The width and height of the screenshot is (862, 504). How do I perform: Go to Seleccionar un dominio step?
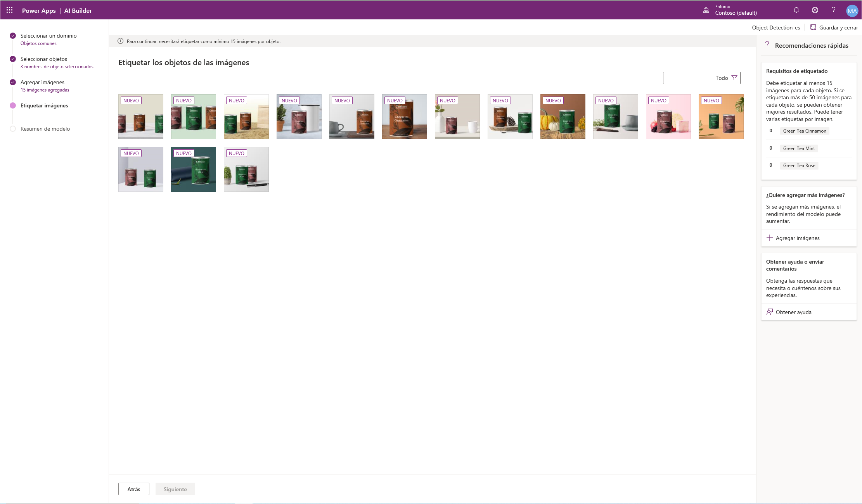pos(48,36)
